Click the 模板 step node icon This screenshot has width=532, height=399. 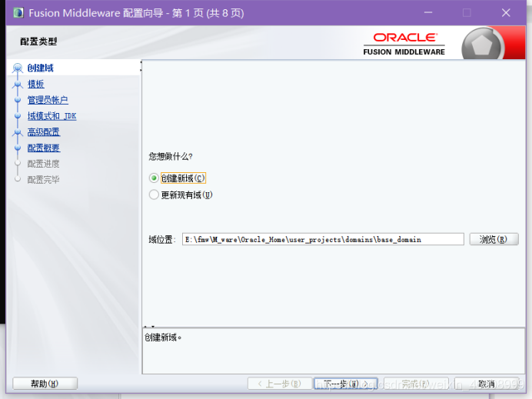click(x=18, y=84)
